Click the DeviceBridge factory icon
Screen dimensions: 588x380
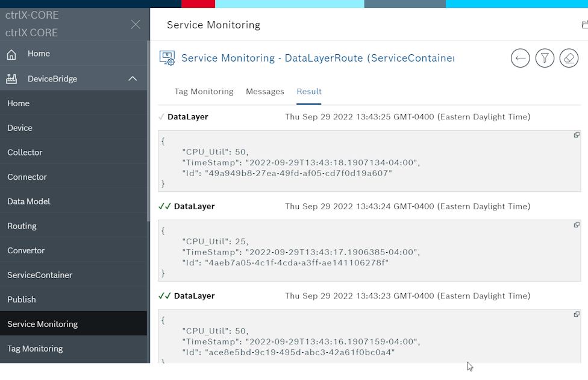click(x=11, y=79)
